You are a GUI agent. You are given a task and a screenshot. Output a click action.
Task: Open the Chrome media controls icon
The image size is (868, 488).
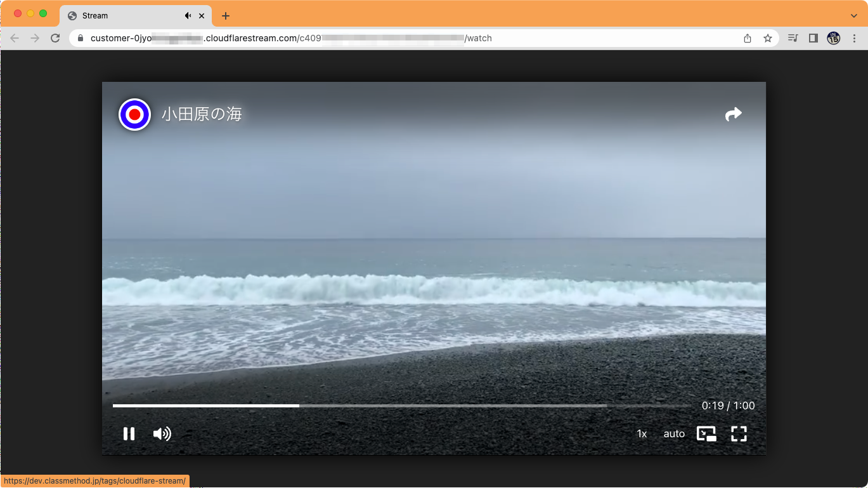[793, 38]
